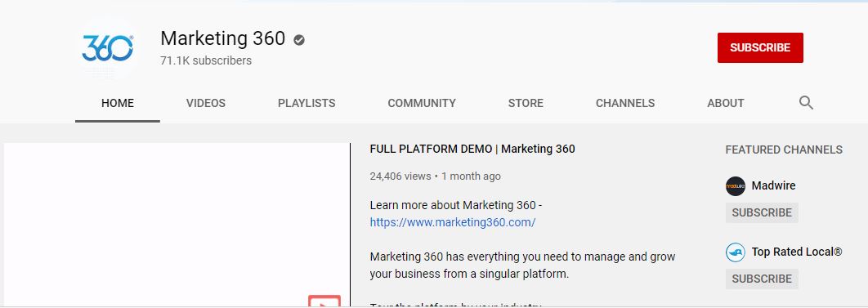Screen dimensions: 868x308
Task: Subscribe to Marketing 360 with the red button
Action: coord(760,47)
